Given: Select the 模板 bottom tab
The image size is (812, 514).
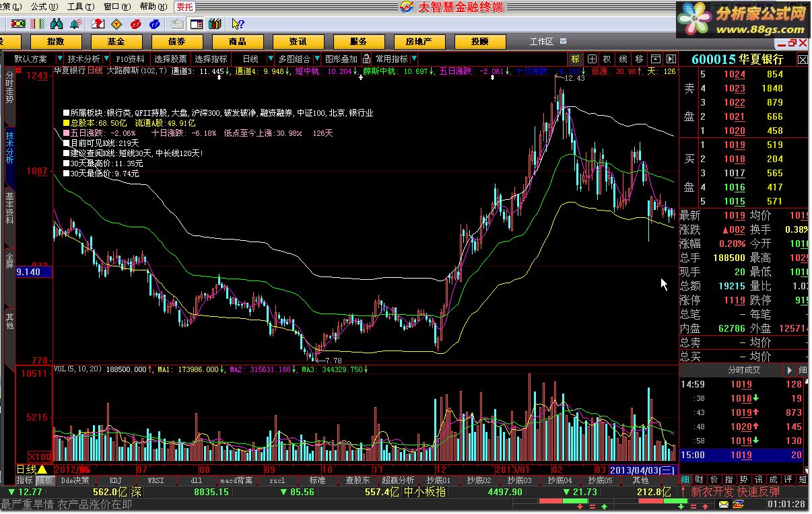Looking at the screenshot, I should click(x=45, y=480).
